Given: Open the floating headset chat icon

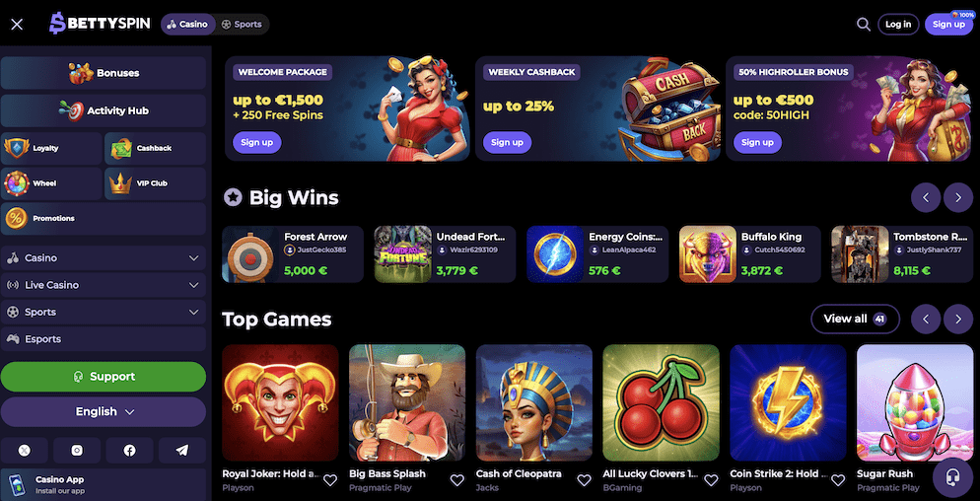Looking at the screenshot, I should [952, 479].
